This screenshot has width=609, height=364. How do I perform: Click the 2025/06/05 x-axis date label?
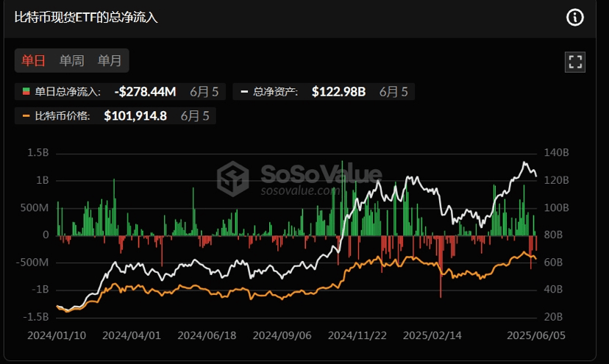536,335
